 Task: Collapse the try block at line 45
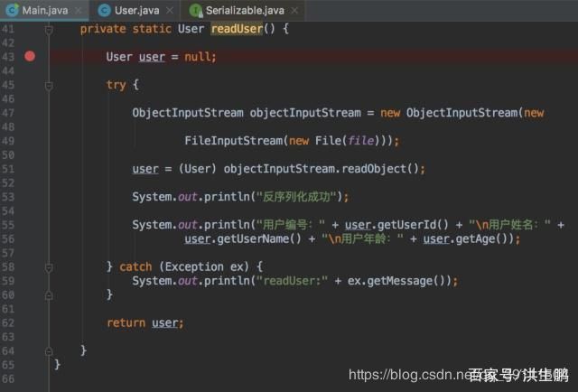(49, 86)
